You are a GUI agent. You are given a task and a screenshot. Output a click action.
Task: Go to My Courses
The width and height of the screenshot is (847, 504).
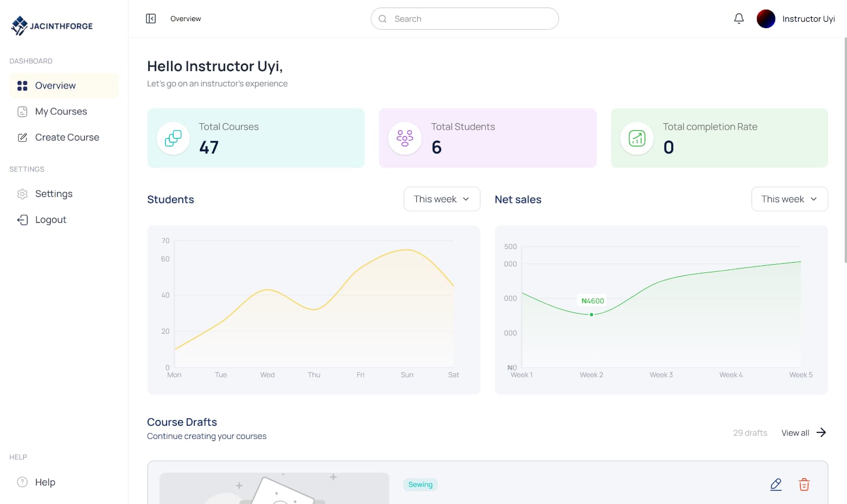(64, 112)
